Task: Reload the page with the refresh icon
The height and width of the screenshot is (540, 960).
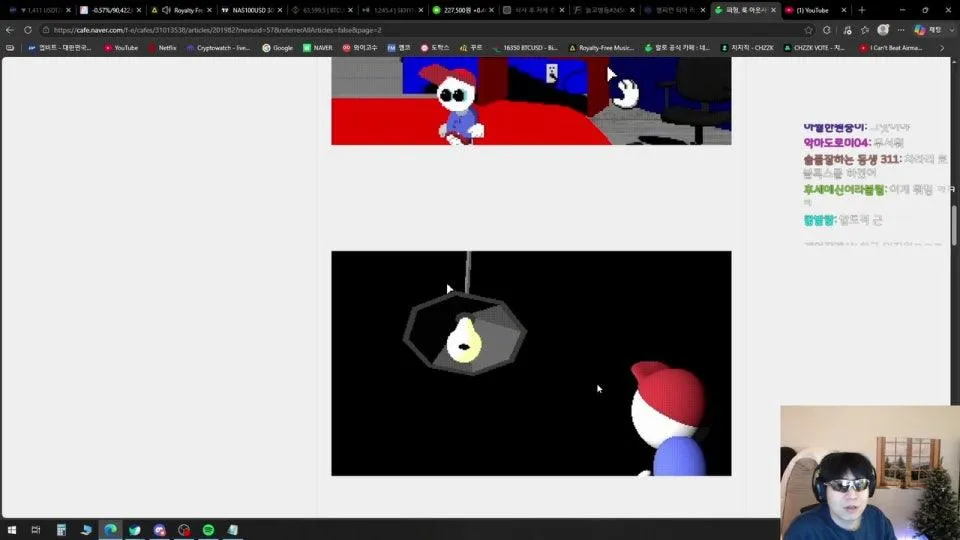Action: click(x=28, y=30)
